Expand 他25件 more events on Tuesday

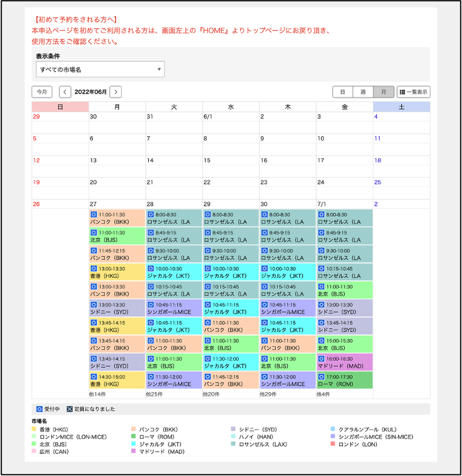coord(155,394)
